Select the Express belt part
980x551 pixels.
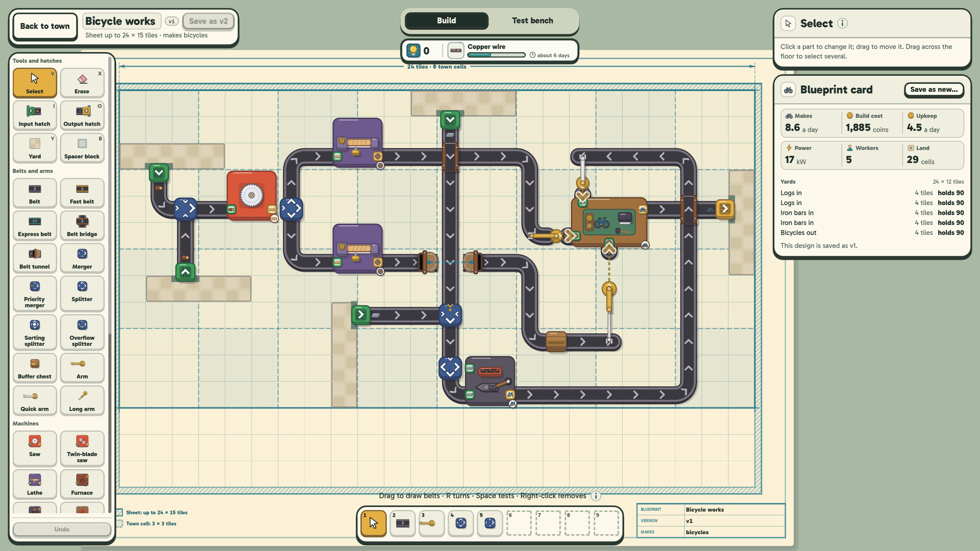(34, 226)
